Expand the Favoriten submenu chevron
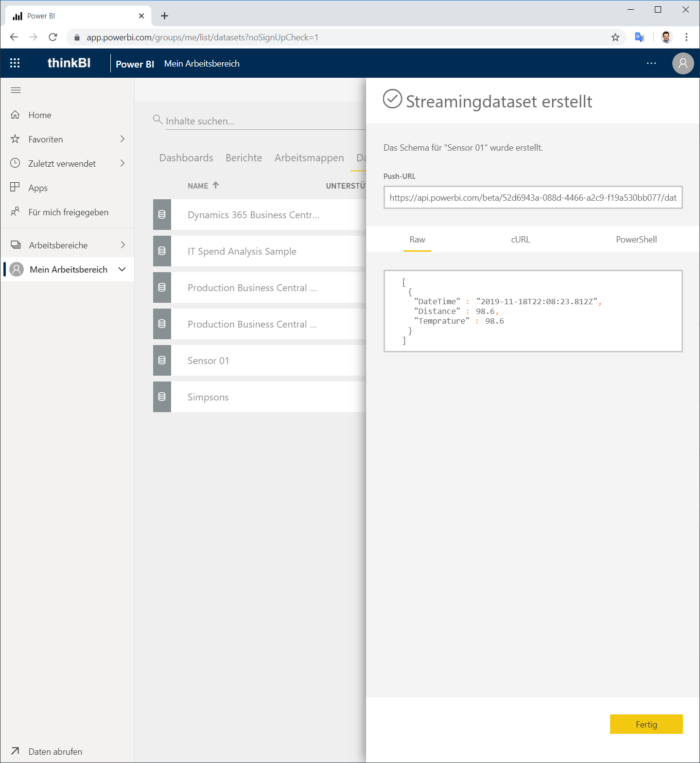This screenshot has height=763, width=700. click(122, 139)
